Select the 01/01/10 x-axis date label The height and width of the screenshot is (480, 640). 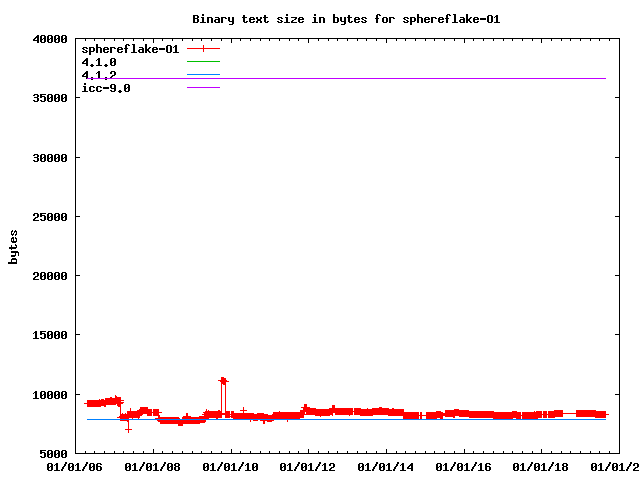point(231,467)
